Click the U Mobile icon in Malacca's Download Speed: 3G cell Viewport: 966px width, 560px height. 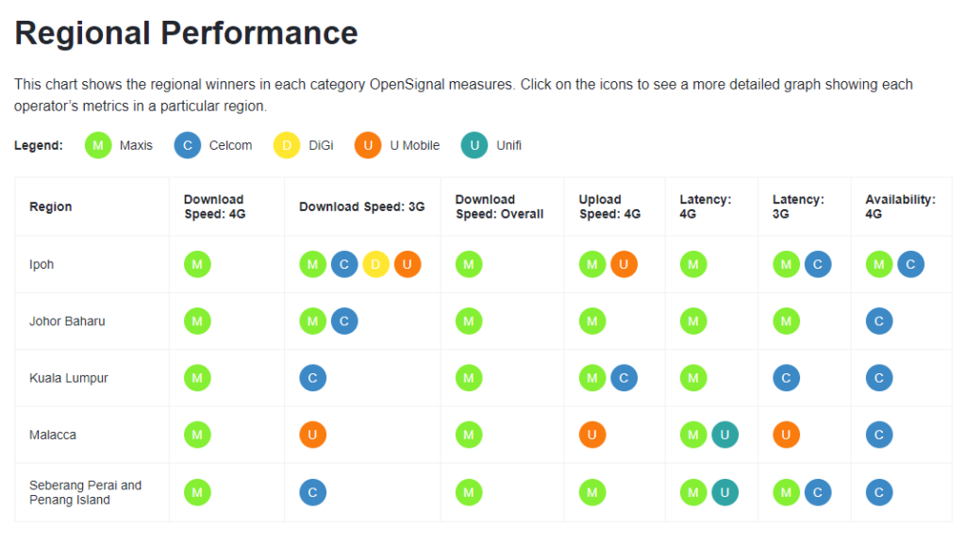click(313, 435)
